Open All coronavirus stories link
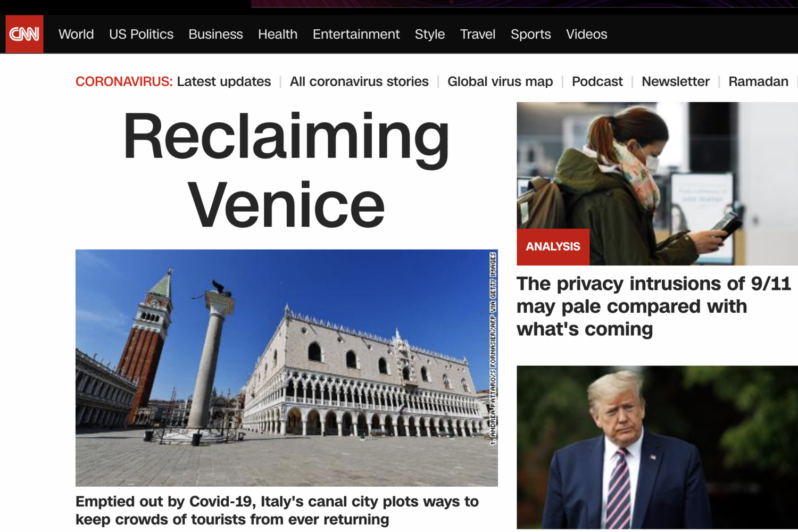Screen dimensions: 798x532 pos(359,81)
